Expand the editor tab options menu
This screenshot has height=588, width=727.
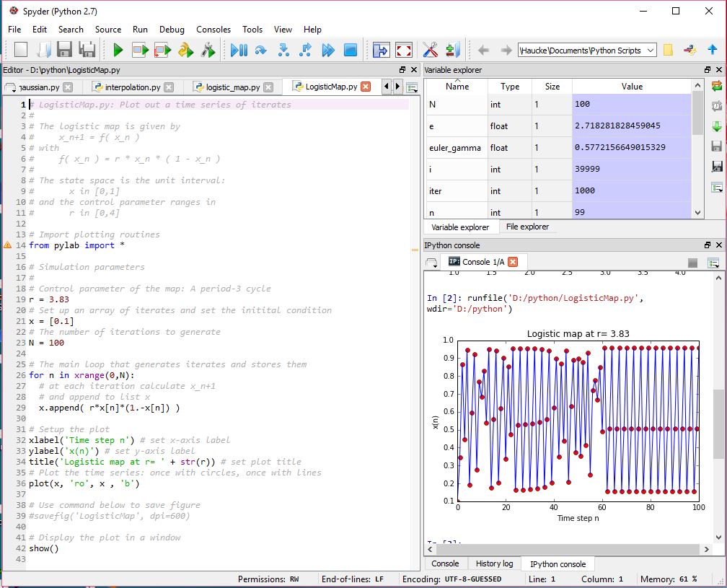412,87
